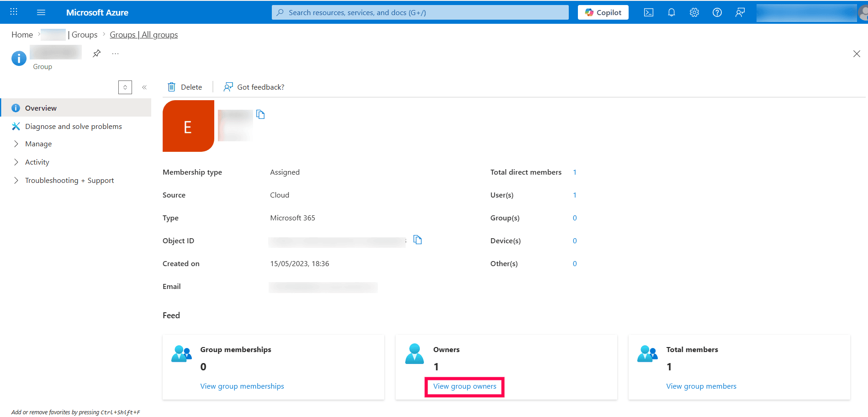Click View group memberships link
Image resolution: width=868 pixels, height=417 pixels.
click(242, 386)
